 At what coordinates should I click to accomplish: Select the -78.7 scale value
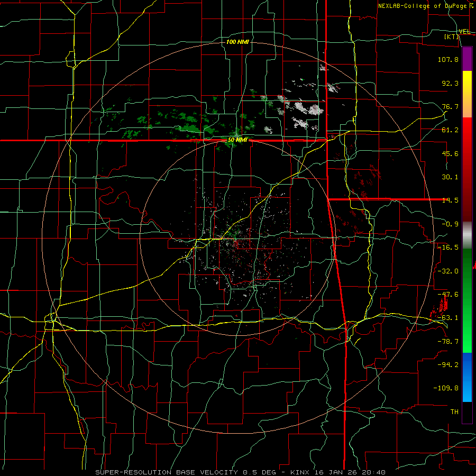point(448,342)
